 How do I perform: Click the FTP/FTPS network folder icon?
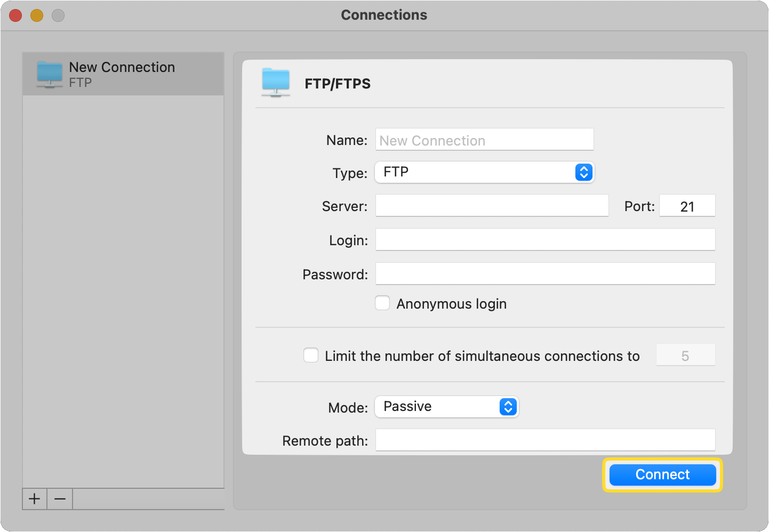tap(275, 83)
